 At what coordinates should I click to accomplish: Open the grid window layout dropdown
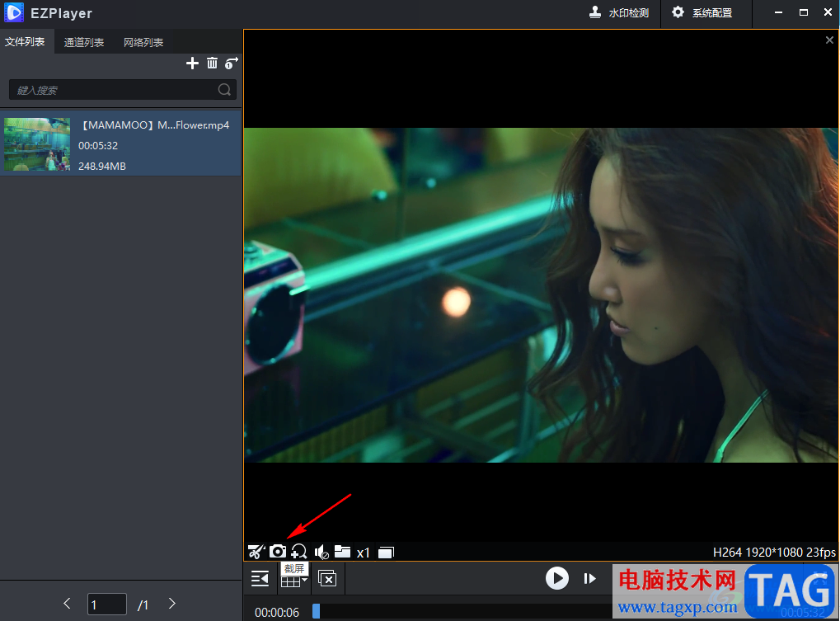(x=293, y=581)
